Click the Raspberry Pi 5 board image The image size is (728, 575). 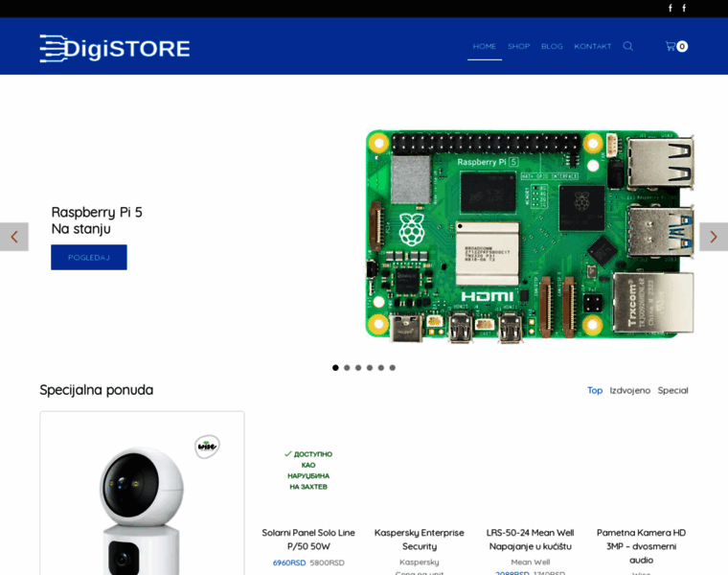point(530,236)
